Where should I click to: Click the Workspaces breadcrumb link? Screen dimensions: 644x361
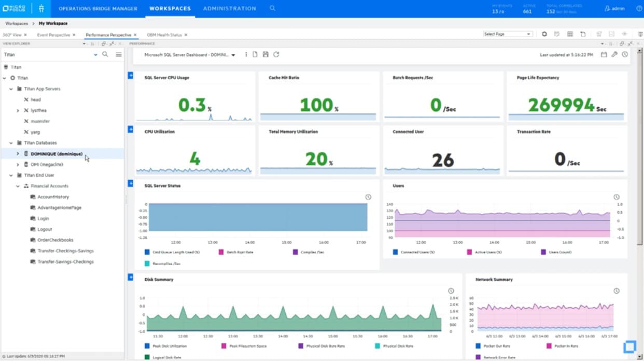pos(17,23)
